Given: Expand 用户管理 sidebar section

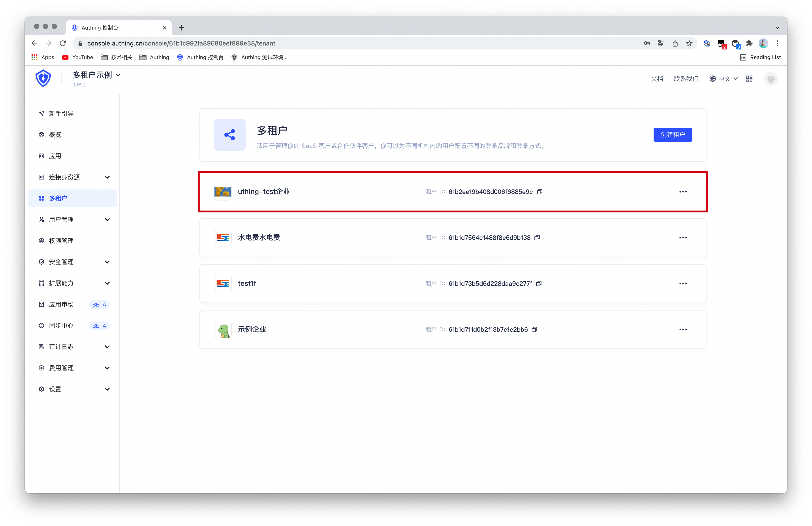Looking at the screenshot, I should [x=107, y=219].
